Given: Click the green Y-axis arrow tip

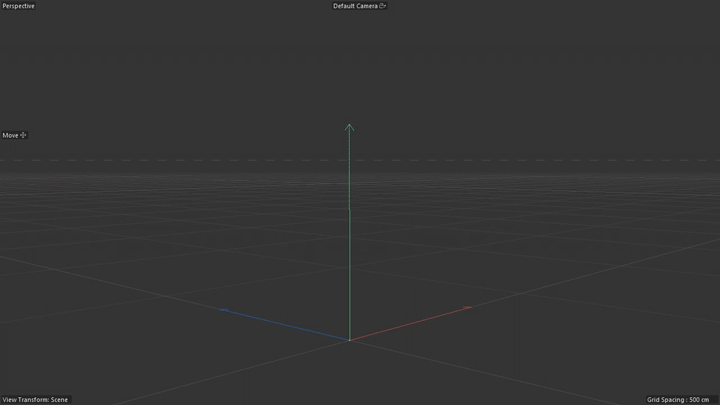Looking at the screenshot, I should coord(349,127).
